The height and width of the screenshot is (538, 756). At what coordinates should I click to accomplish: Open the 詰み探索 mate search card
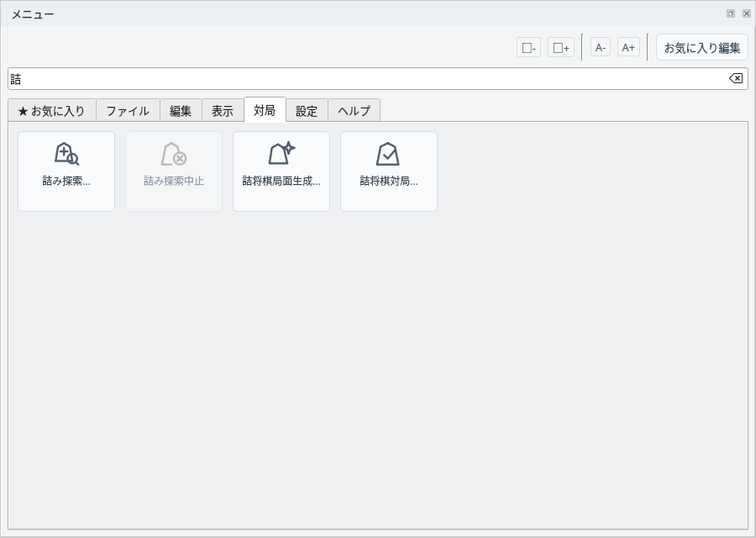point(66,171)
